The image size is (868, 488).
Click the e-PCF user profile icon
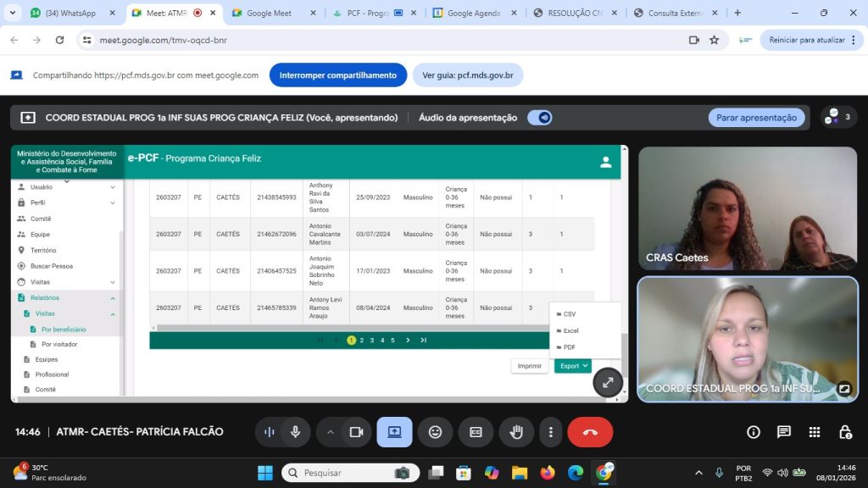(x=605, y=162)
